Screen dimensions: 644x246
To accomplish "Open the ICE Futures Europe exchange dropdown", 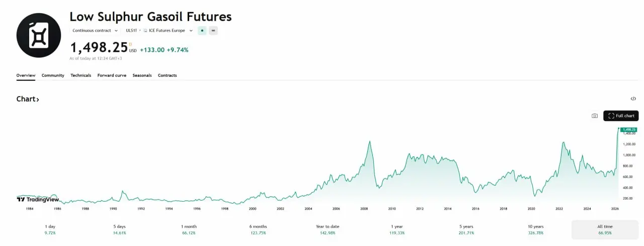I will pyautogui.click(x=168, y=31).
